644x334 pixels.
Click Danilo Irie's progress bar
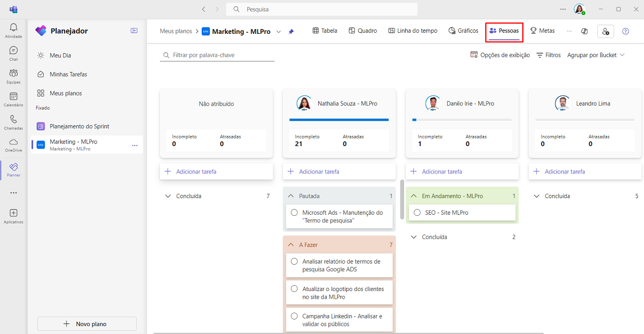(x=462, y=120)
